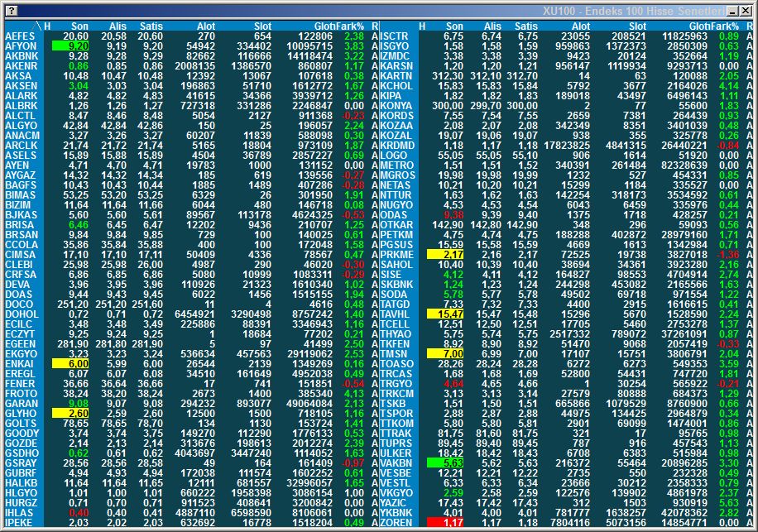Sort by Son header above AEFES

[79, 26]
